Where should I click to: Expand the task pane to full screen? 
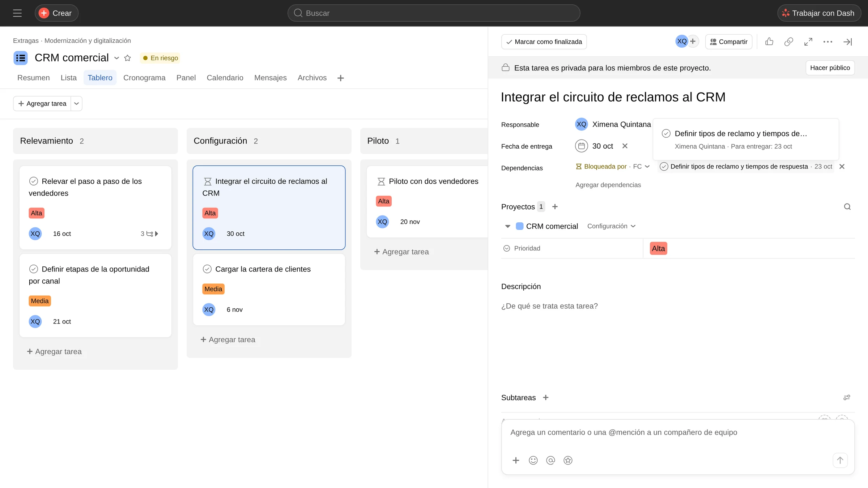coord(808,42)
